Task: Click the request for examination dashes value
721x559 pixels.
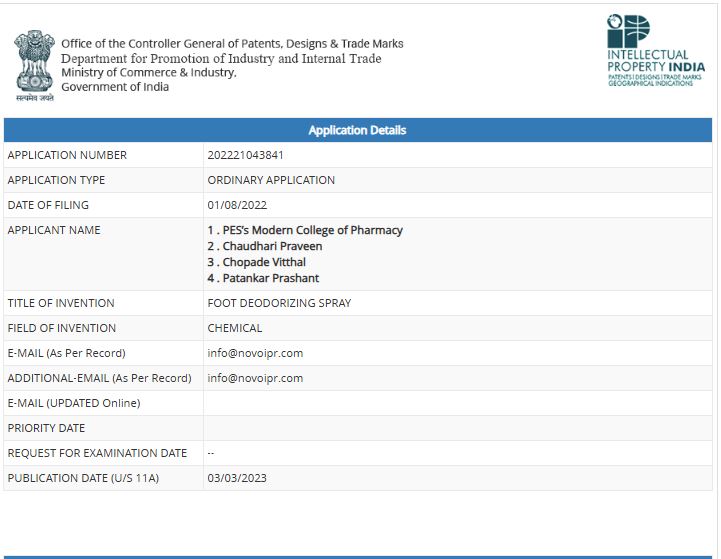Action: 211,453
